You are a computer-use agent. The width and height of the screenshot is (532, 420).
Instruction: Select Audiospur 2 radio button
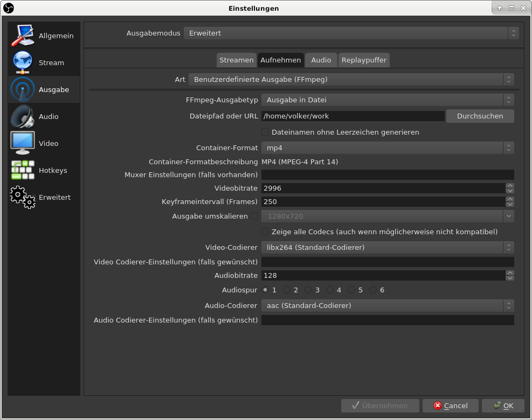[x=287, y=290]
